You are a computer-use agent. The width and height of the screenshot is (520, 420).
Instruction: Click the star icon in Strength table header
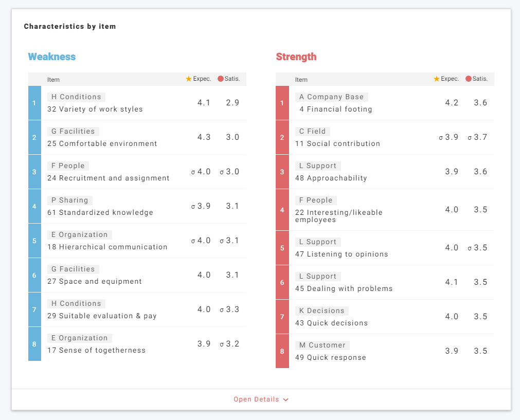pyautogui.click(x=437, y=79)
